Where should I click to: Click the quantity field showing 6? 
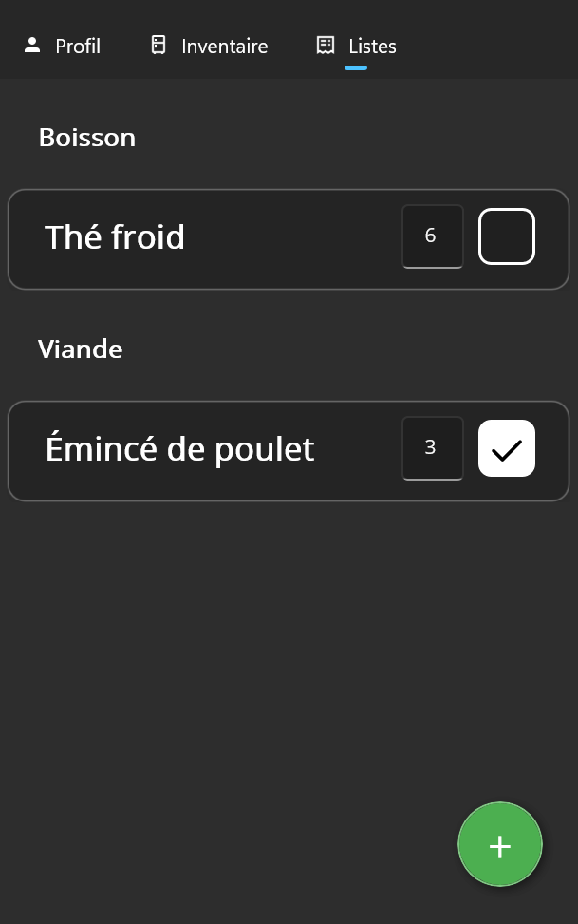[432, 236]
